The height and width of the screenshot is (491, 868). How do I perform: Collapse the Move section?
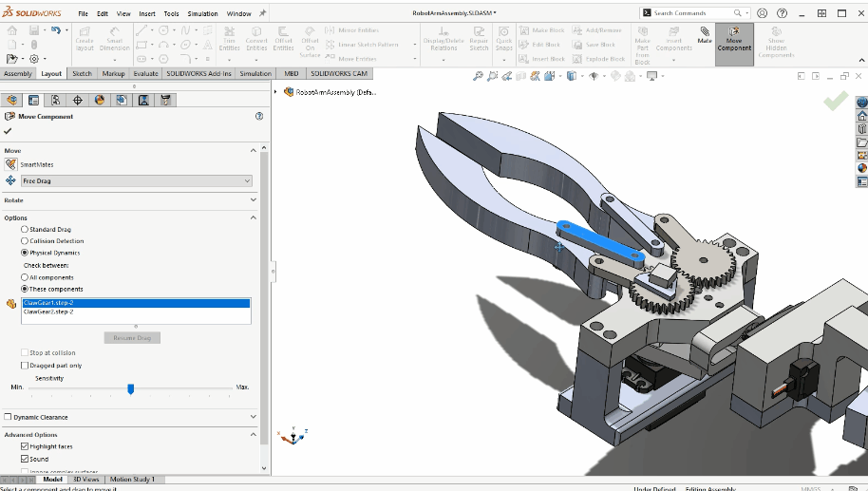pyautogui.click(x=253, y=151)
